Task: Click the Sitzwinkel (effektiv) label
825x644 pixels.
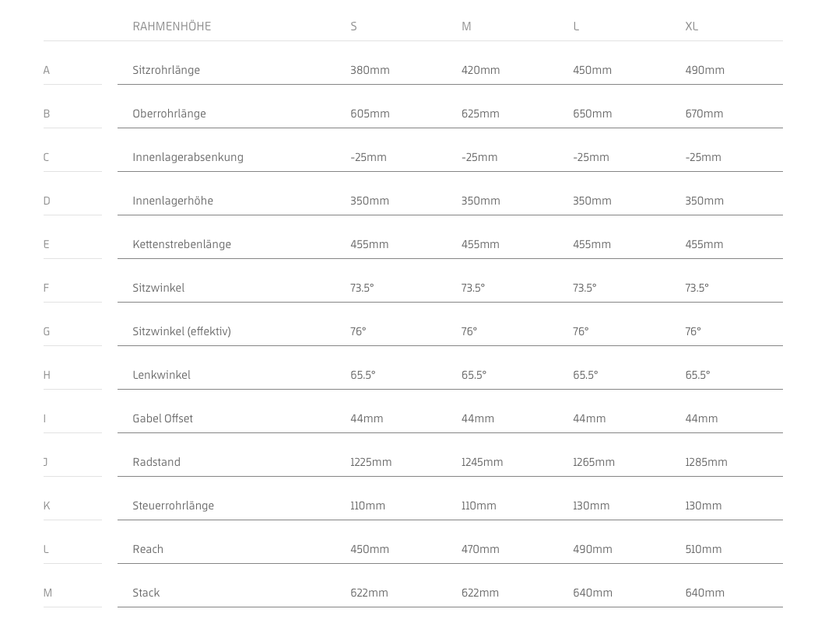Action: tap(181, 331)
